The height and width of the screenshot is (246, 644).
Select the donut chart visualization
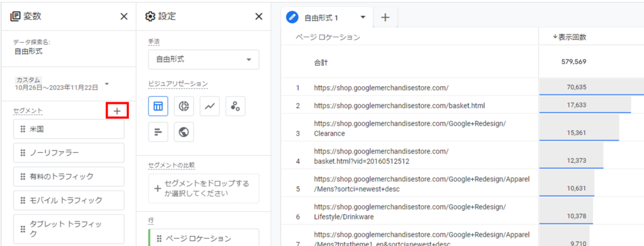(184, 106)
